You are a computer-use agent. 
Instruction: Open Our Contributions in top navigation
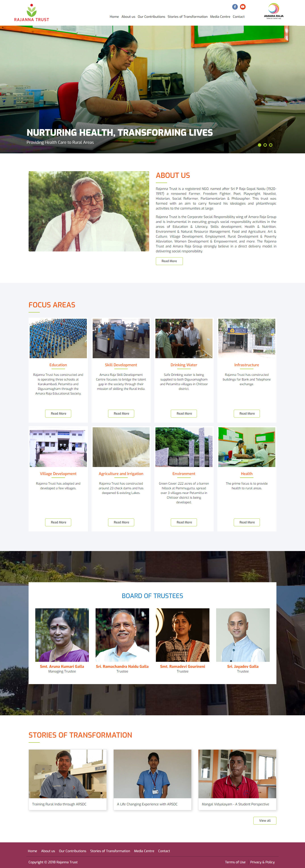151,16
